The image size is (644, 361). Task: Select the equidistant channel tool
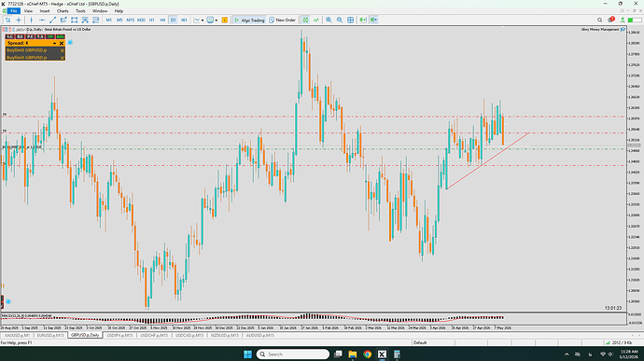pyautogui.click(x=63, y=20)
